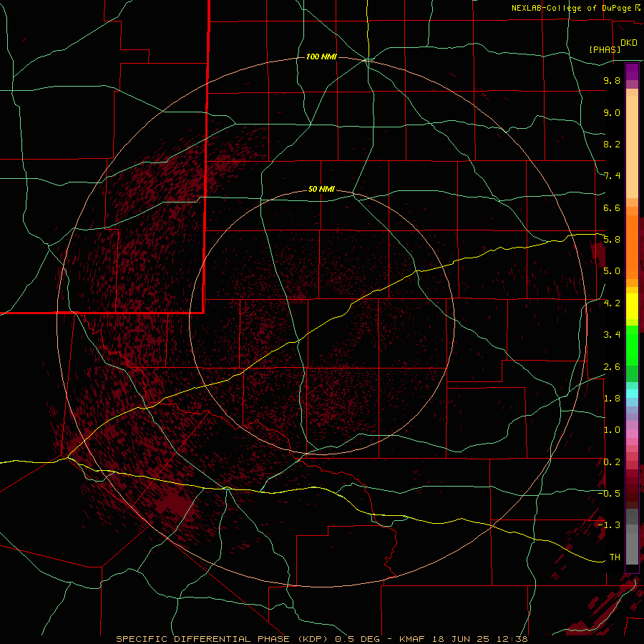644x644 pixels.
Task: Click the -1.3 scale value
Action: (609, 525)
